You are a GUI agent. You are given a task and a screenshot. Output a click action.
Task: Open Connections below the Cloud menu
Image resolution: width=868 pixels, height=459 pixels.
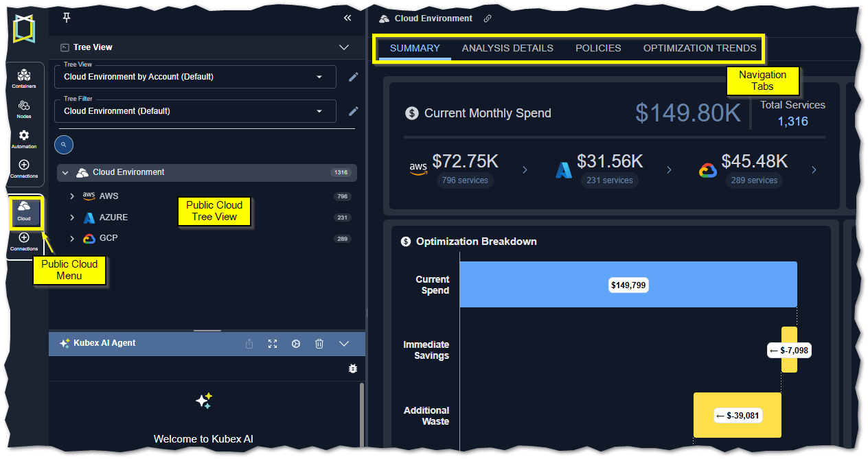click(24, 242)
